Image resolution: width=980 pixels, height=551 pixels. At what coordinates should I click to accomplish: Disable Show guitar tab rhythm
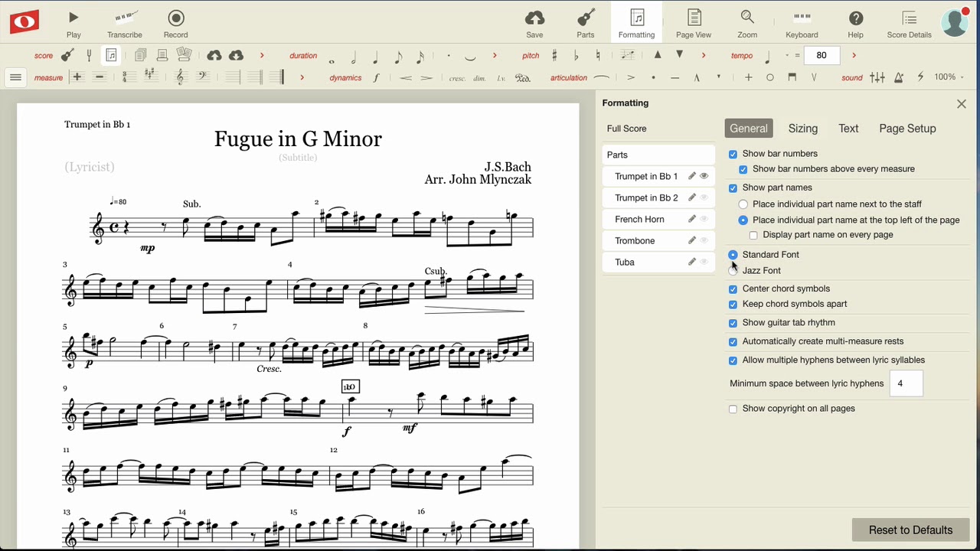tap(733, 323)
